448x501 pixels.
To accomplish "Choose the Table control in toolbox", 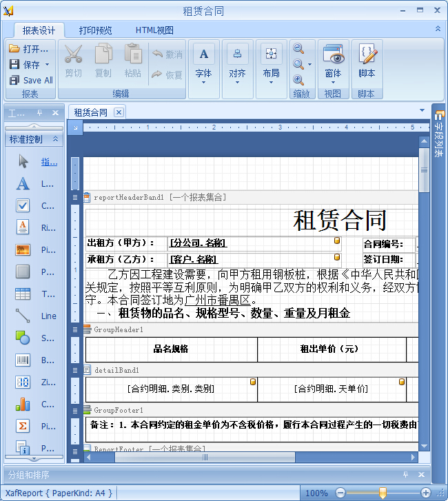I will click(23, 294).
